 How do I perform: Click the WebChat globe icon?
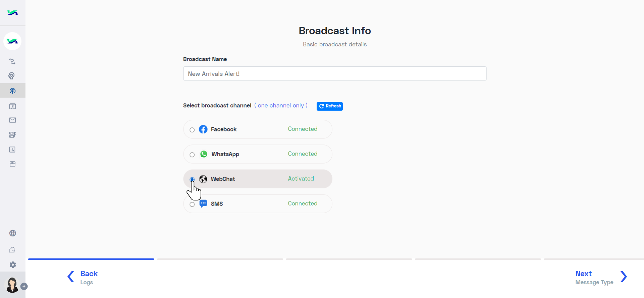(x=203, y=179)
